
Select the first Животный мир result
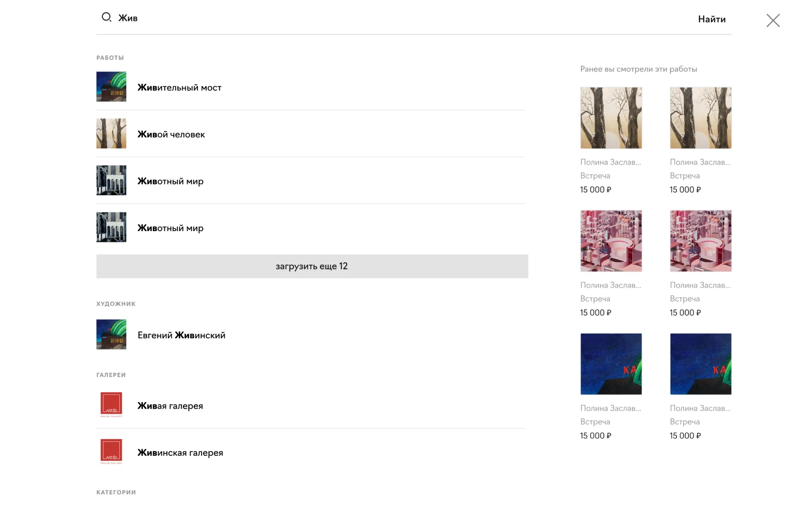[311, 180]
